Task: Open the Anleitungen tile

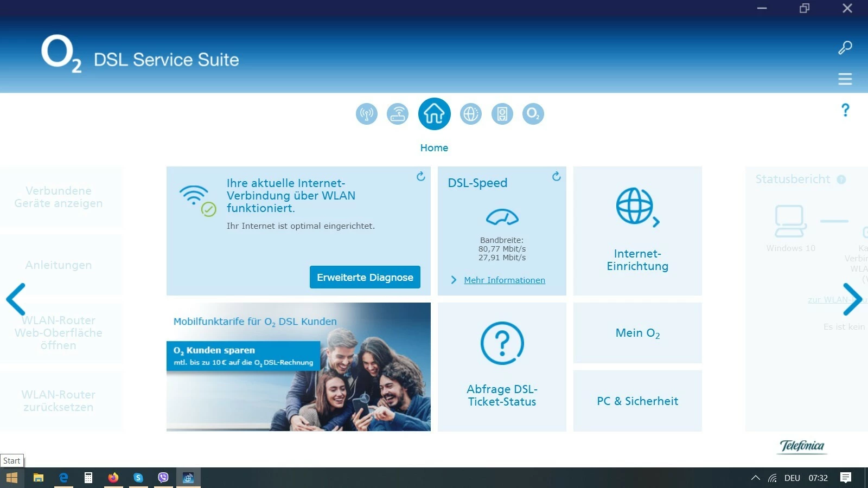Action: [61, 265]
